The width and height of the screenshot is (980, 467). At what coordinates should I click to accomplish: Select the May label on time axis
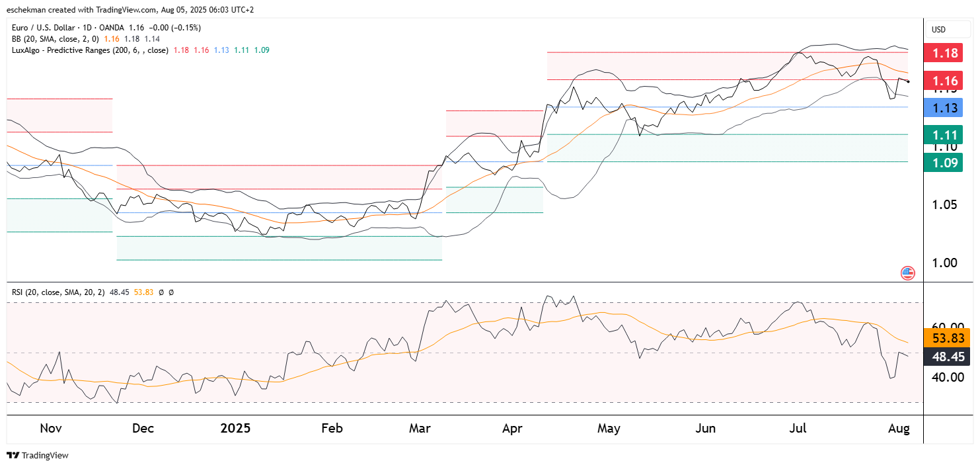click(x=609, y=429)
